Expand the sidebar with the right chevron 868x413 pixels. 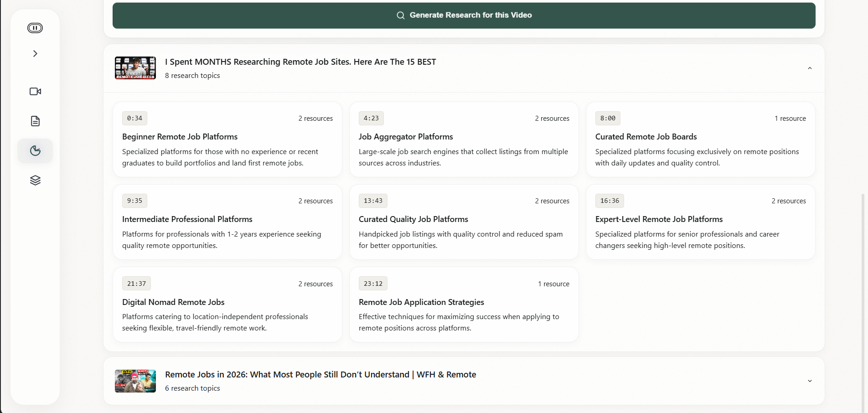click(x=35, y=54)
